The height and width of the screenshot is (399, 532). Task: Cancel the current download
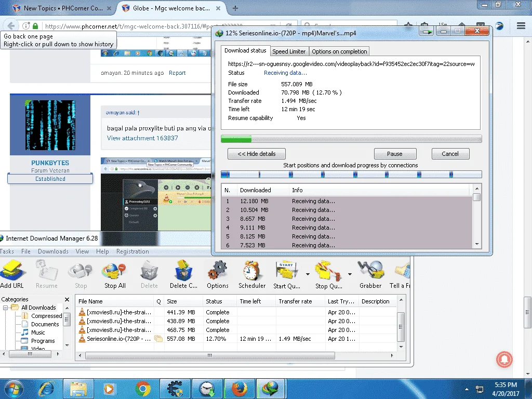pyautogui.click(x=450, y=154)
